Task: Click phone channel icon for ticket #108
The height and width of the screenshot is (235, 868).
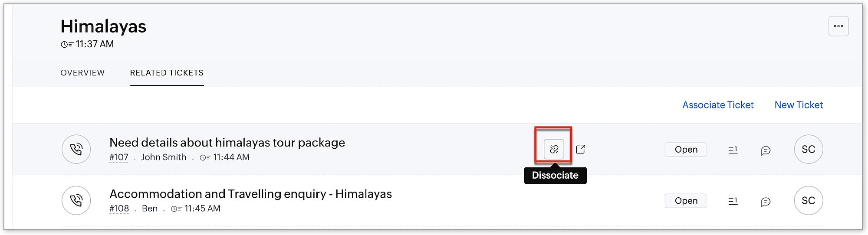Action: pos(76,200)
